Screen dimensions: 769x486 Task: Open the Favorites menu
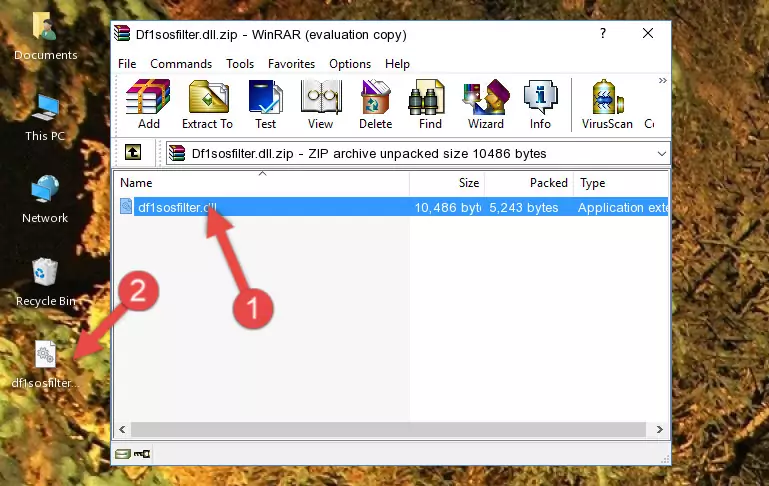(x=291, y=64)
